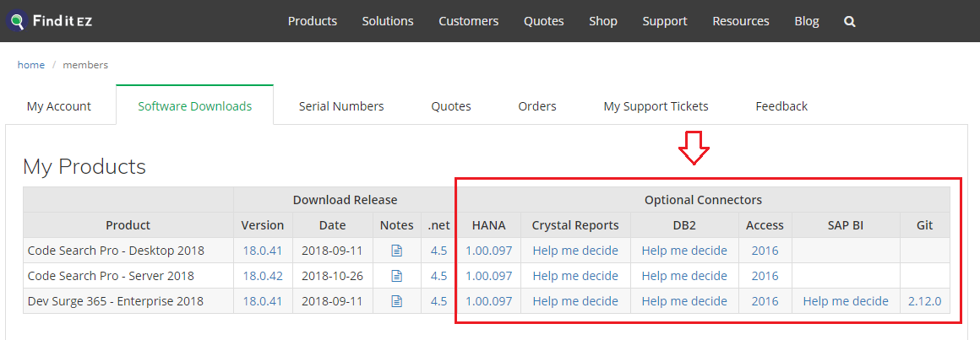Screen dimensions: 980x340
Task: Open release notes icon for Server 2018
Action: coord(396,276)
